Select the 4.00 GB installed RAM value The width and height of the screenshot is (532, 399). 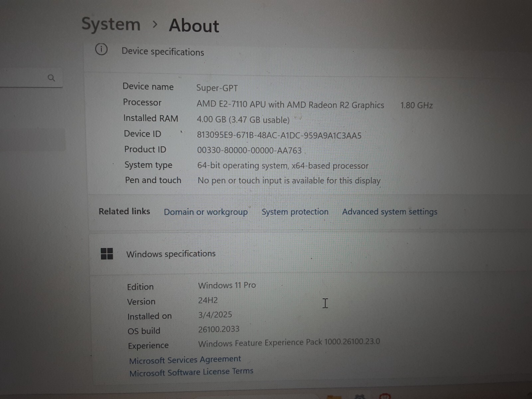coord(243,120)
